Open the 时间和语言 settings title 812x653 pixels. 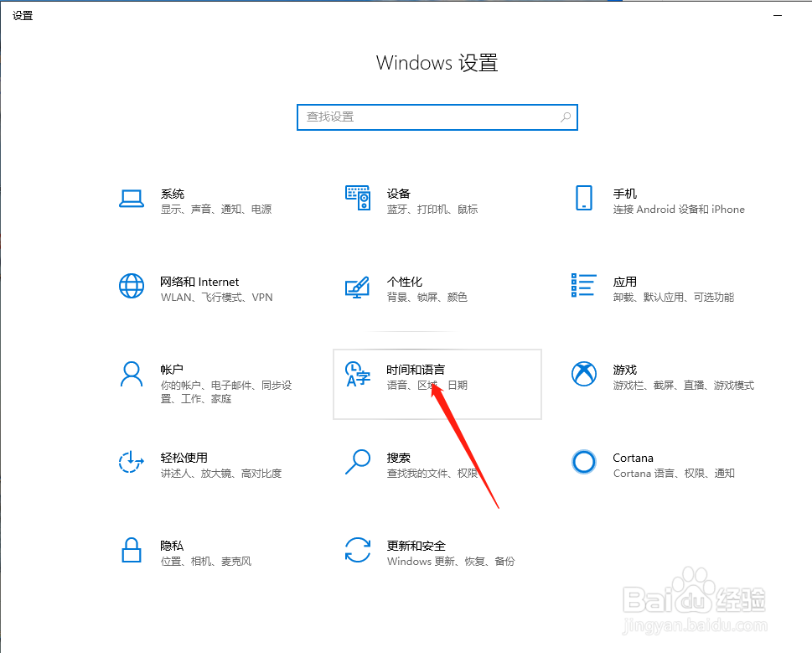[x=416, y=370]
